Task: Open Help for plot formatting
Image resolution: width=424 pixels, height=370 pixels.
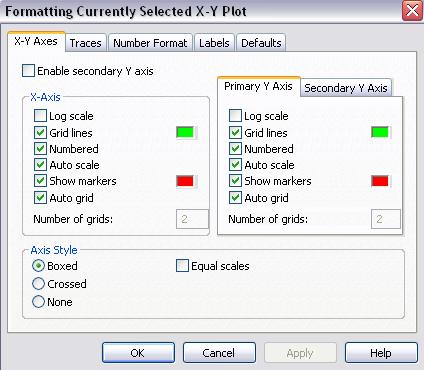Action: 381,353
